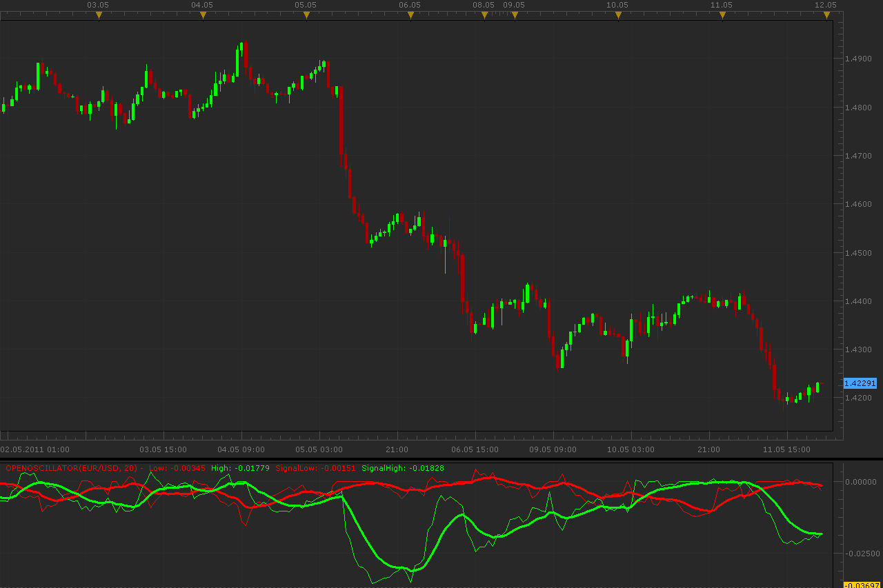Click the 1.4400 price axis label
Image resolution: width=883 pixels, height=588 pixels.
click(858, 301)
